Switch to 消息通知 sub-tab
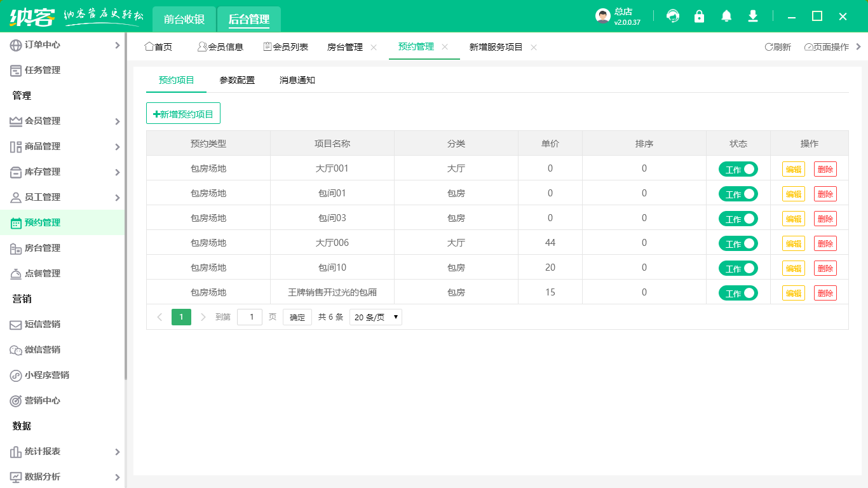This screenshot has width=868, height=488. coord(297,80)
